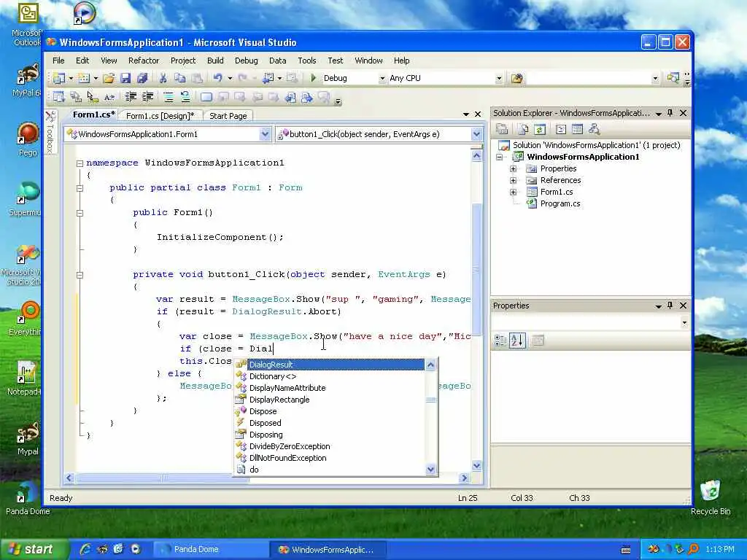Click the Display Quick Info pointer icon

click(93, 97)
